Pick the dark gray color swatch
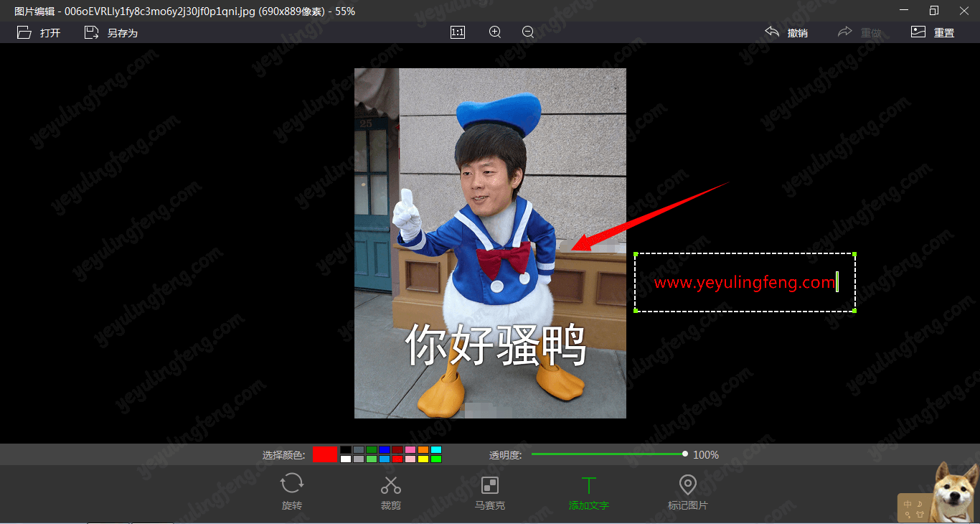980x524 pixels. click(x=359, y=449)
